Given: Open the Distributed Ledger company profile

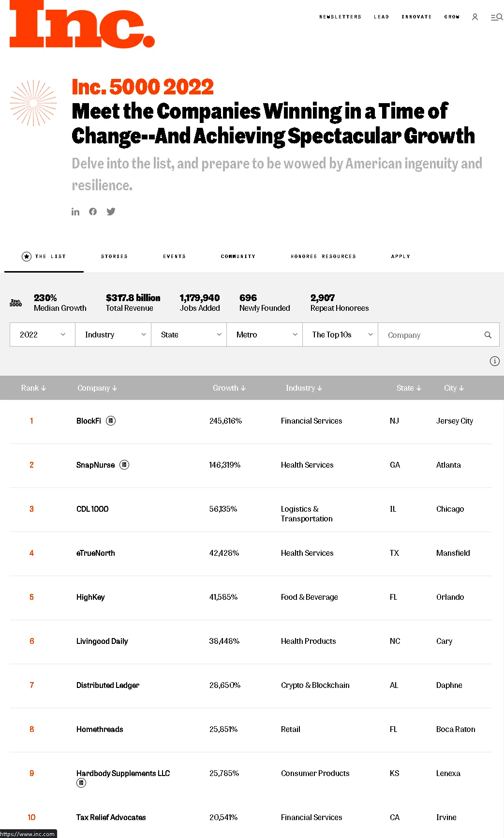Looking at the screenshot, I should click(108, 685).
